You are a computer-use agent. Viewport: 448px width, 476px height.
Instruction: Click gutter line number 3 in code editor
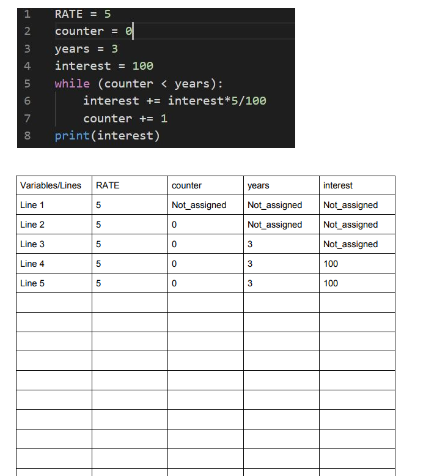coord(28,48)
